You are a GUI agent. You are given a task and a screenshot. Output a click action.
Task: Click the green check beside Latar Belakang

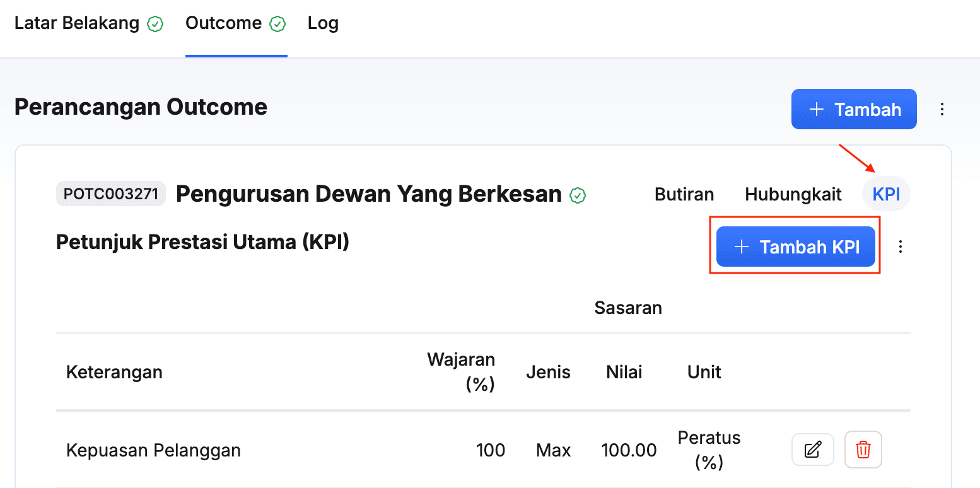(155, 25)
